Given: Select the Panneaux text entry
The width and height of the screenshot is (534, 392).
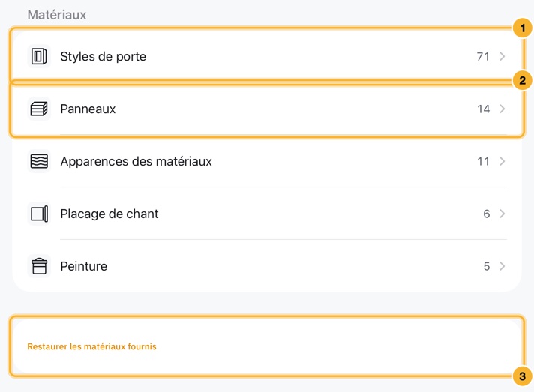Looking at the screenshot, I should click(88, 109).
